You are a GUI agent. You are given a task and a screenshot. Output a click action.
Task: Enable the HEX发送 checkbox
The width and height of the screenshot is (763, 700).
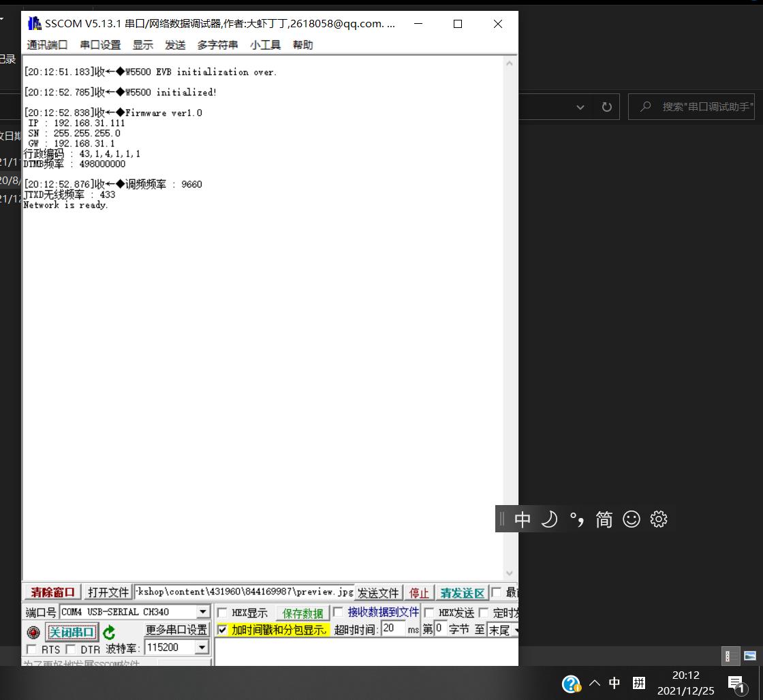click(429, 612)
